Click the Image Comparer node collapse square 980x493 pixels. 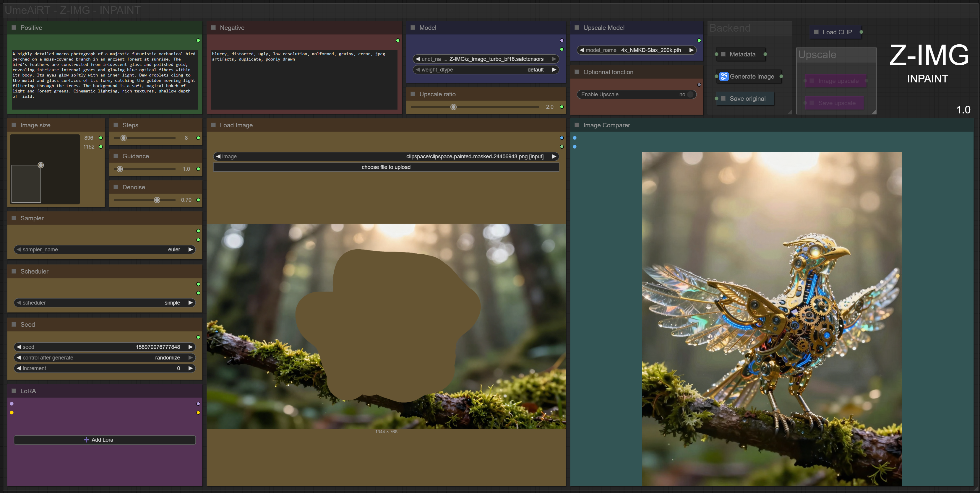(577, 125)
